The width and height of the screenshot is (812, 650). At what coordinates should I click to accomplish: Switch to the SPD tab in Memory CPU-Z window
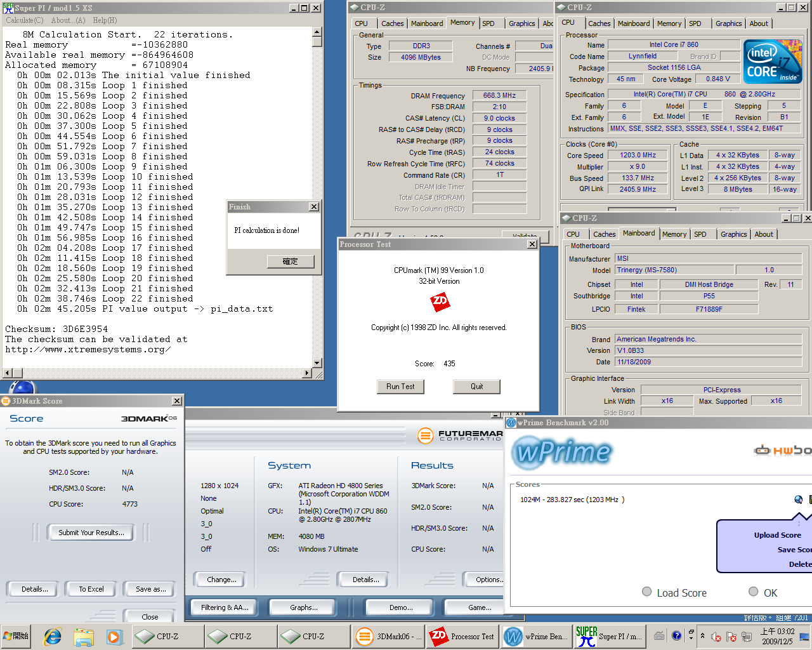488,23
